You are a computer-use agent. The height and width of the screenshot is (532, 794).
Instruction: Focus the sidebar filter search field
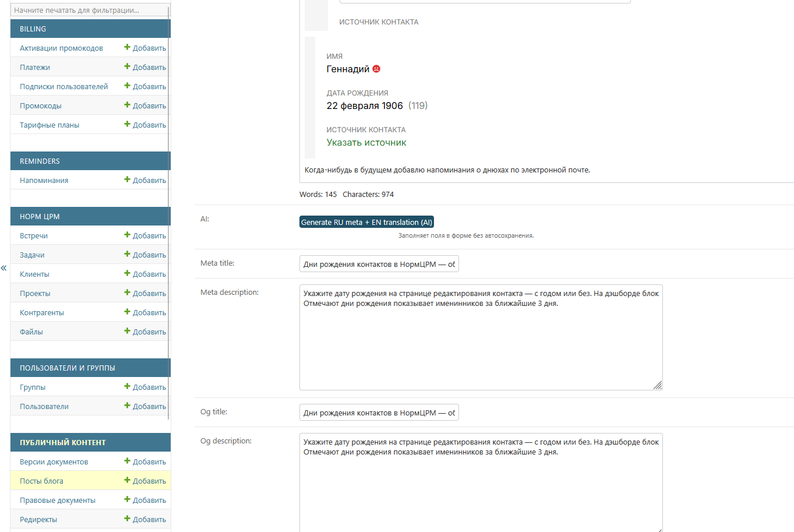(x=87, y=10)
